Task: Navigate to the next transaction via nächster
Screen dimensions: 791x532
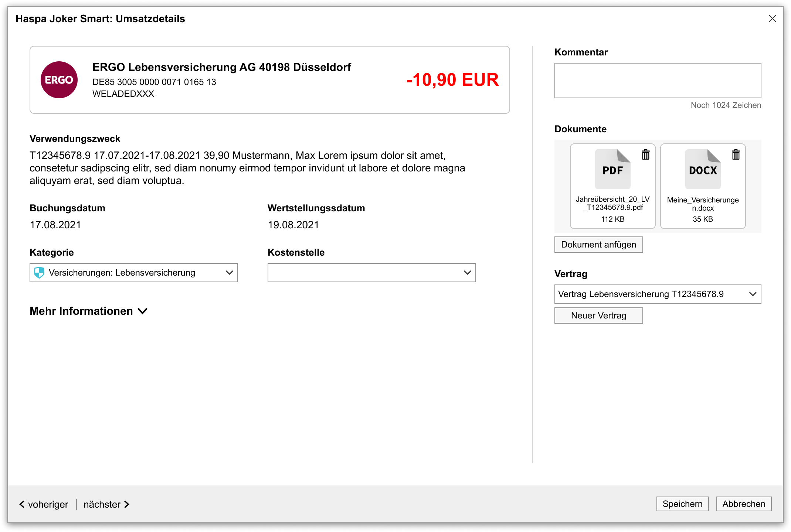Action: pos(102,504)
